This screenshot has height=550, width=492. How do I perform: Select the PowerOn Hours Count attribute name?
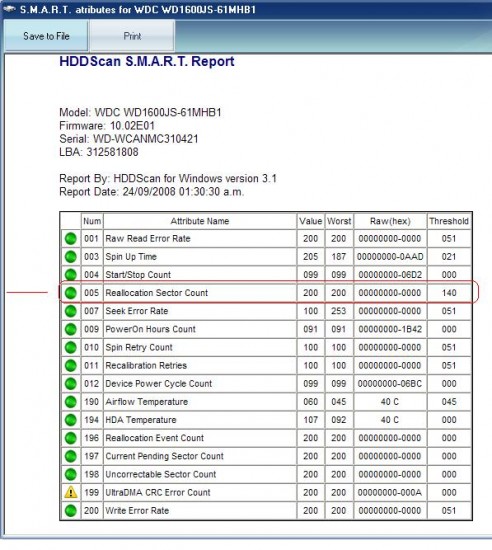click(150, 329)
